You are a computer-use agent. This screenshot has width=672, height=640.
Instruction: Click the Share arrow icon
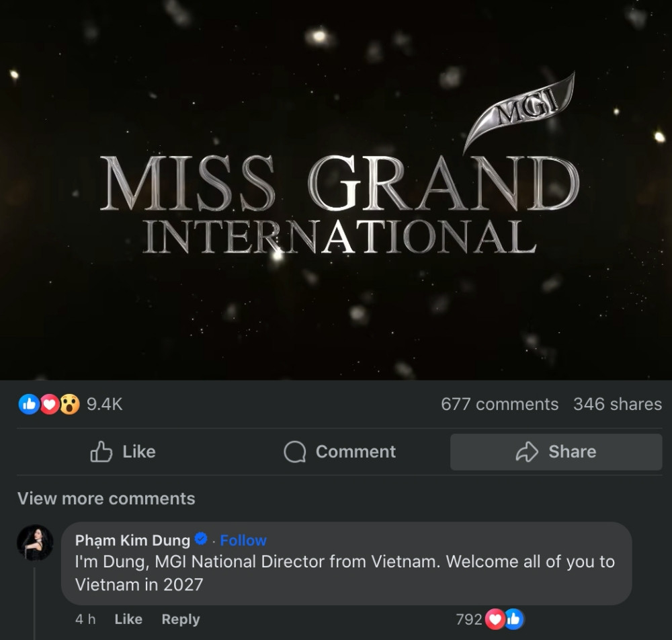(527, 451)
